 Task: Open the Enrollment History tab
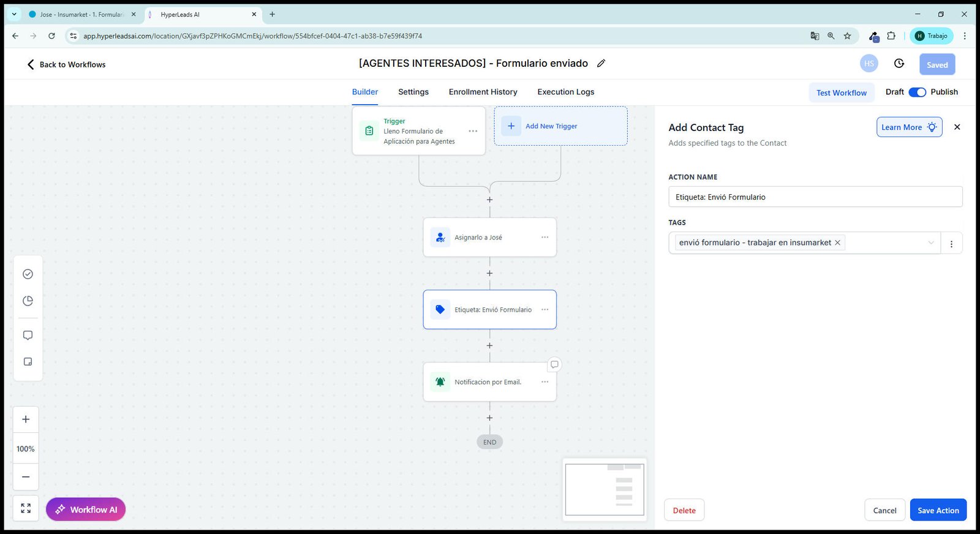pyautogui.click(x=483, y=92)
